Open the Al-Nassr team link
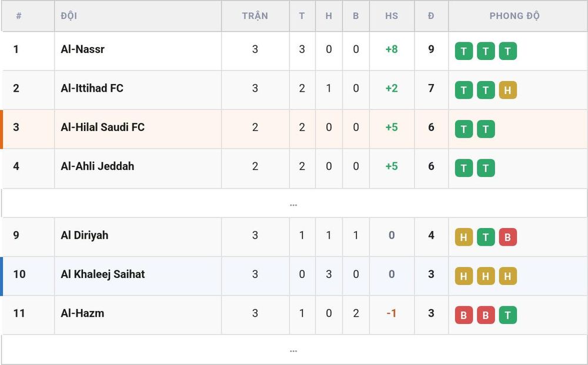 (82, 49)
